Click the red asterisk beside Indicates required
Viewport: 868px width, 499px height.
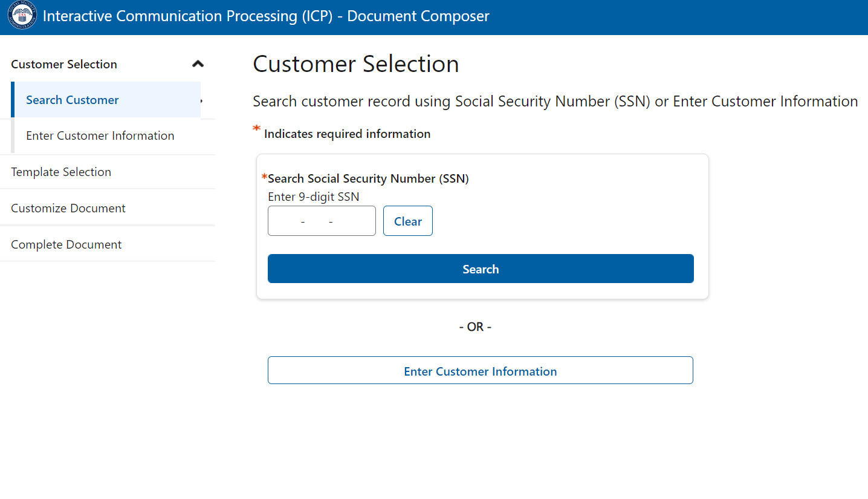pyautogui.click(x=257, y=129)
